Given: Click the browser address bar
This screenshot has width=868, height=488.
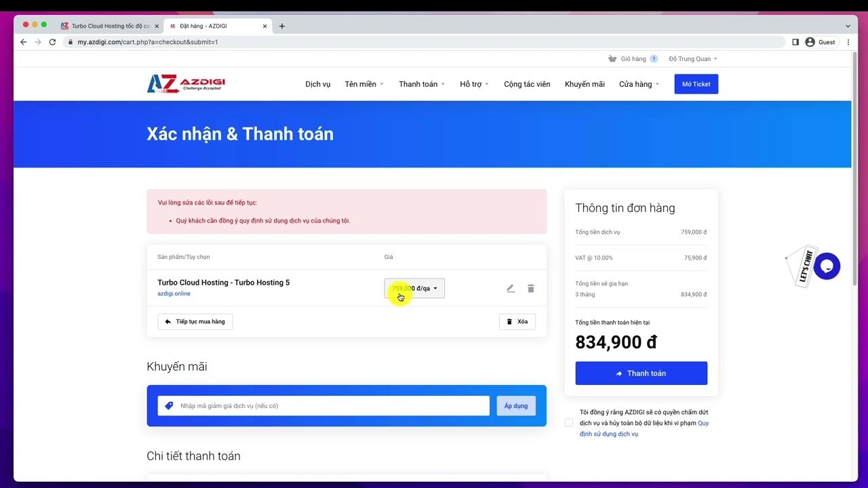Looking at the screenshot, I should tap(424, 42).
